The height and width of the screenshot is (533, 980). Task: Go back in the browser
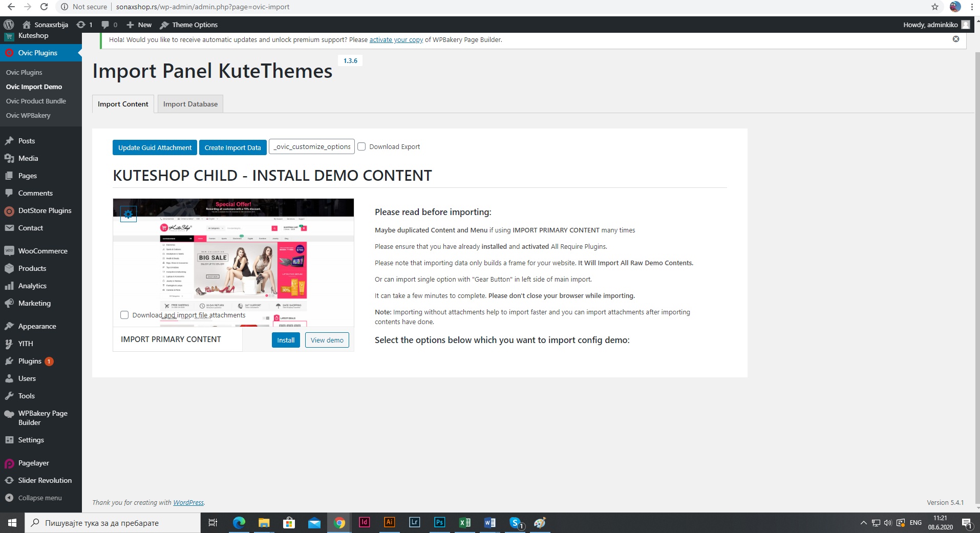click(x=11, y=7)
